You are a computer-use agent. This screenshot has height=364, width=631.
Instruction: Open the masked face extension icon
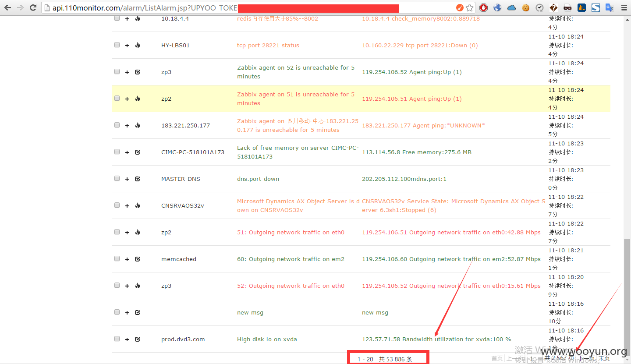tap(567, 7)
